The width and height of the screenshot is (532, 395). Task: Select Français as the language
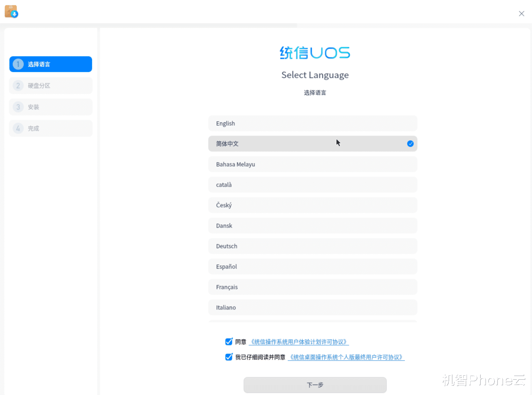[x=313, y=287]
